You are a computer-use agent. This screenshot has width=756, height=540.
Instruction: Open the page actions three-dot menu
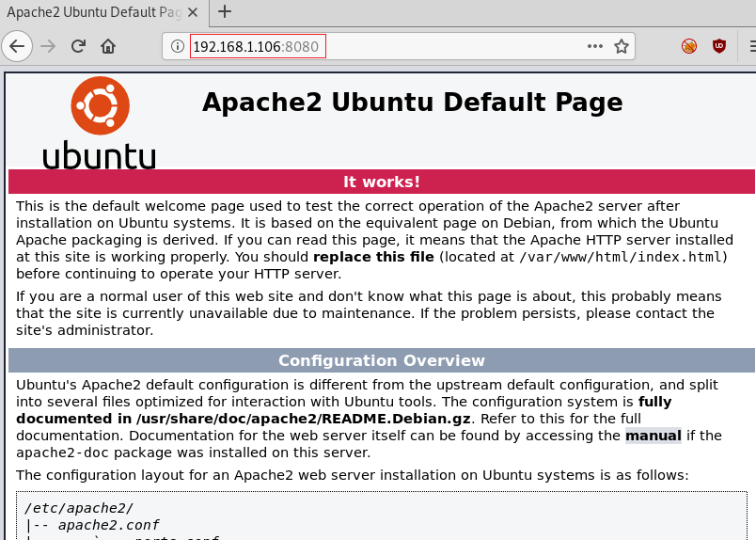coord(595,46)
